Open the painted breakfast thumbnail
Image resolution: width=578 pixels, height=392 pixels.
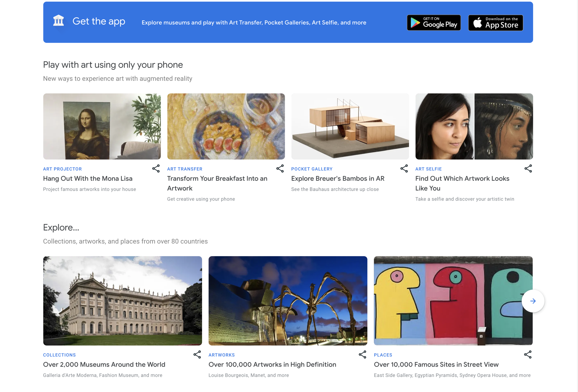[226, 126]
